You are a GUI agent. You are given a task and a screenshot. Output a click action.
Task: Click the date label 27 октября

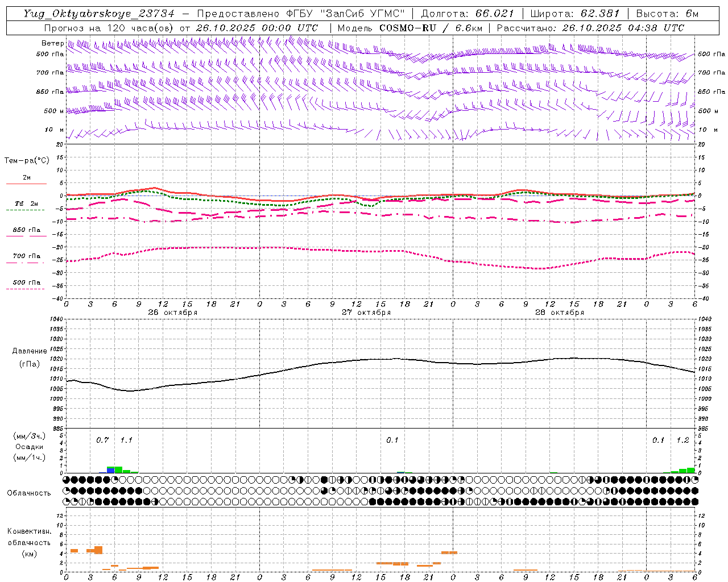366,312
